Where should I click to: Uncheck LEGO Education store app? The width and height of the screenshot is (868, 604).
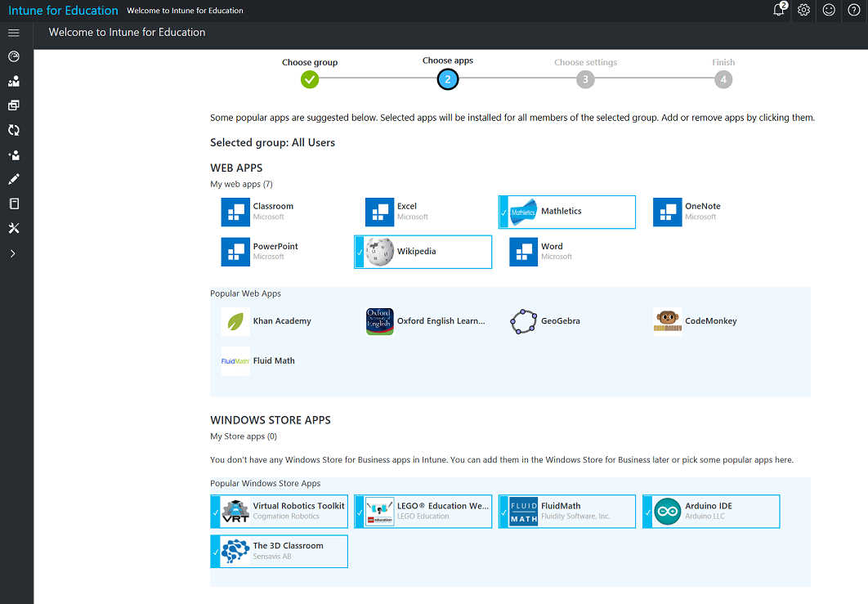pyautogui.click(x=423, y=512)
